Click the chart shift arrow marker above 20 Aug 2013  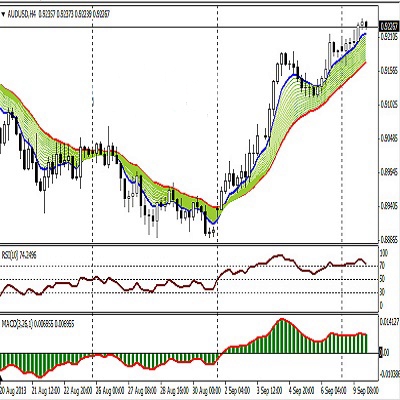(x=1, y=378)
